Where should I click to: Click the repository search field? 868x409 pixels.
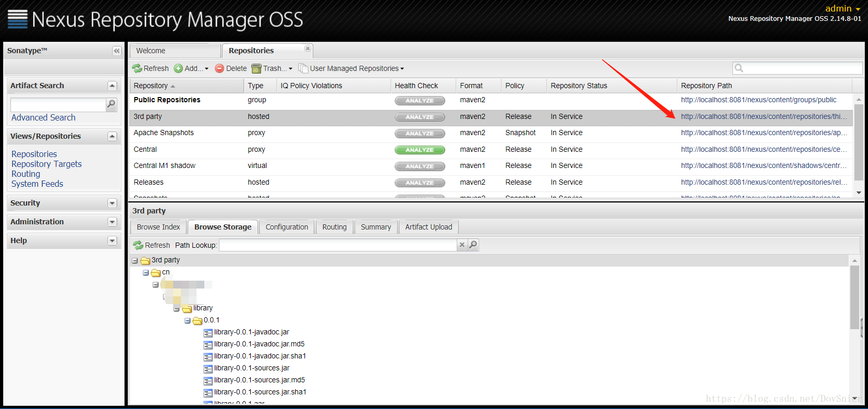798,68
